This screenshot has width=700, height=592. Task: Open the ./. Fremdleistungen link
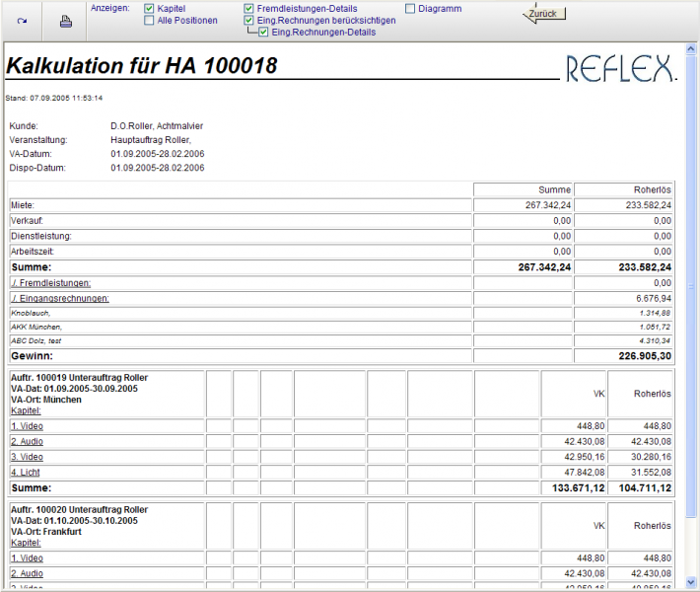tap(51, 283)
